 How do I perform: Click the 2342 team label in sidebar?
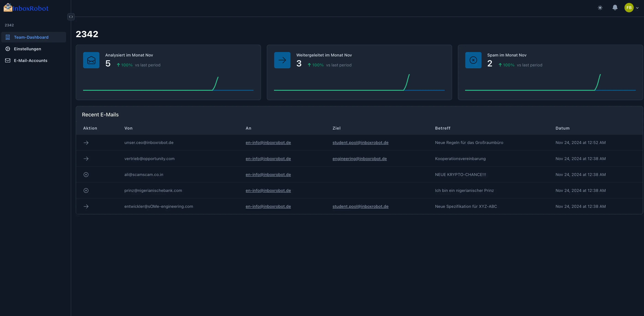(x=9, y=25)
